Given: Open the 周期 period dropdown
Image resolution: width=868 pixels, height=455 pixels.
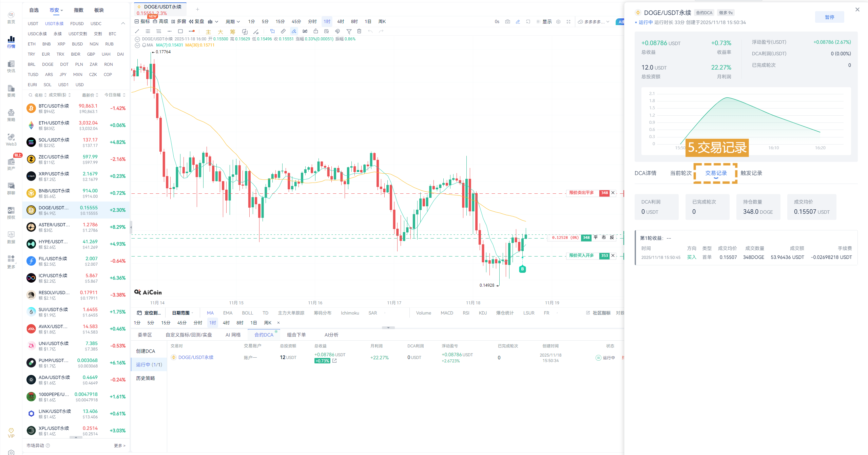Looking at the screenshot, I should (233, 22).
